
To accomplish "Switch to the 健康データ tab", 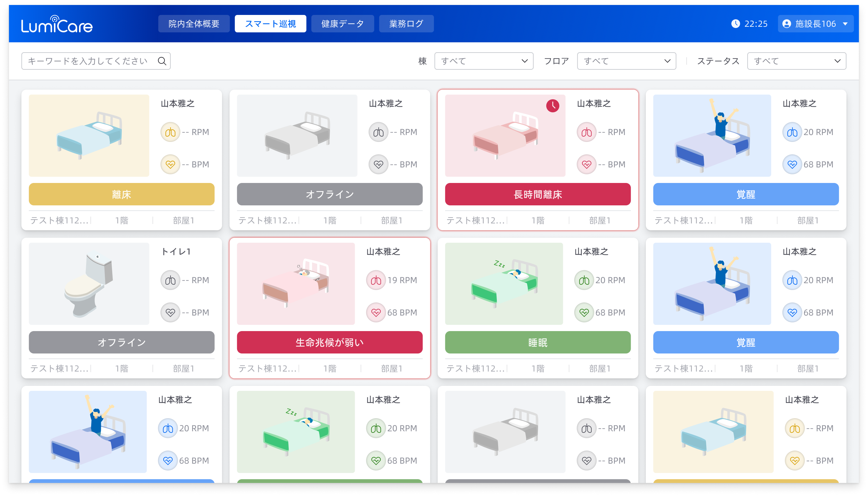I will 342,24.
